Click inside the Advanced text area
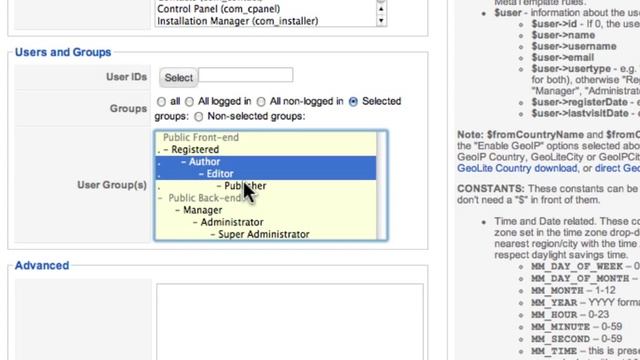The width and height of the screenshot is (640, 360). point(290,322)
